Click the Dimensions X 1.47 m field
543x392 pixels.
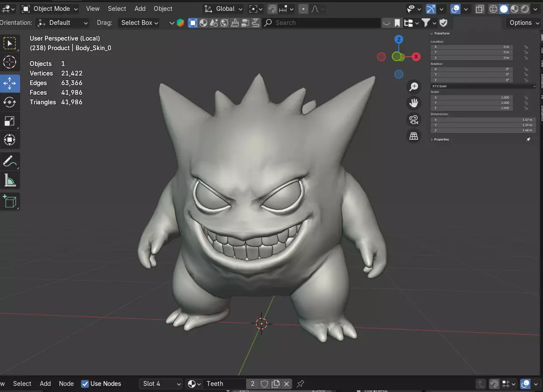pos(484,120)
